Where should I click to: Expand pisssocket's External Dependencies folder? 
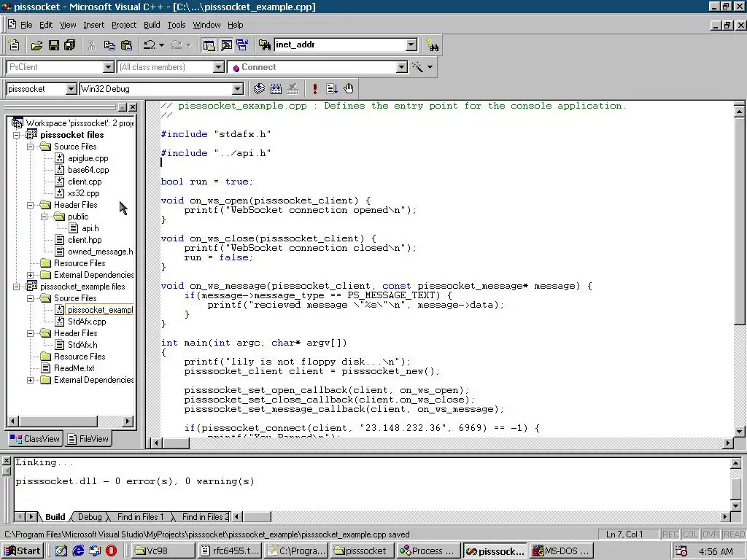tap(31, 275)
